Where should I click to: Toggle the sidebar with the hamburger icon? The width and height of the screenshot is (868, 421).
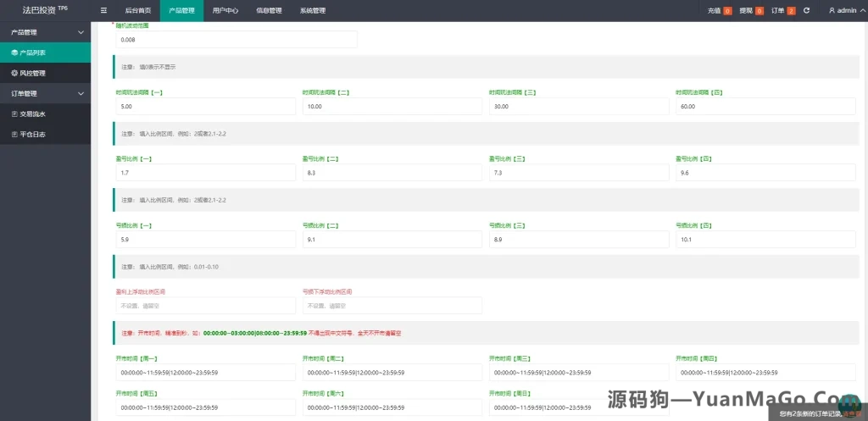click(x=103, y=11)
